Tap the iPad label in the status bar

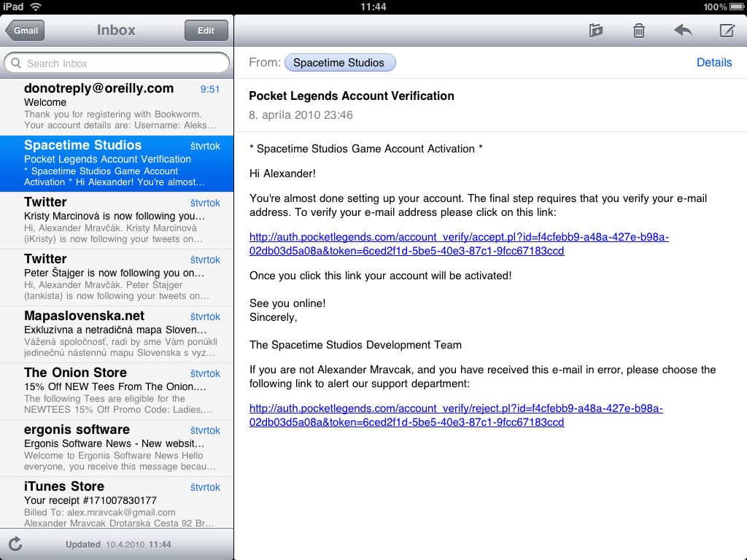click(13, 7)
